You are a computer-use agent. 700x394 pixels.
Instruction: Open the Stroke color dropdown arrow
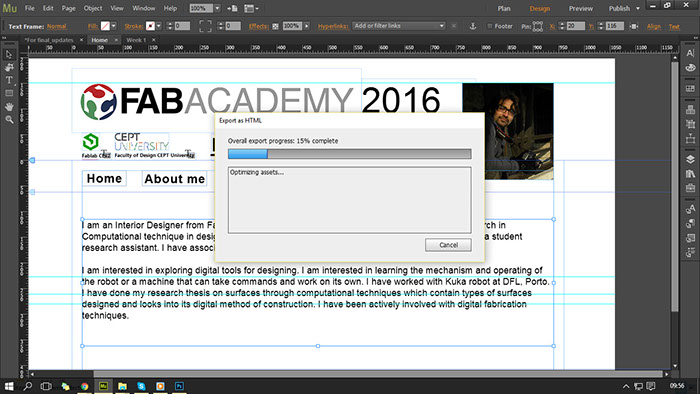click(x=158, y=26)
